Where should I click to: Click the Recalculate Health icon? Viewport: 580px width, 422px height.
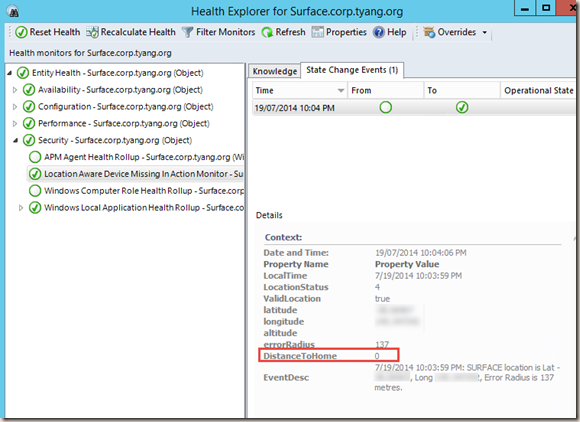tap(92, 33)
